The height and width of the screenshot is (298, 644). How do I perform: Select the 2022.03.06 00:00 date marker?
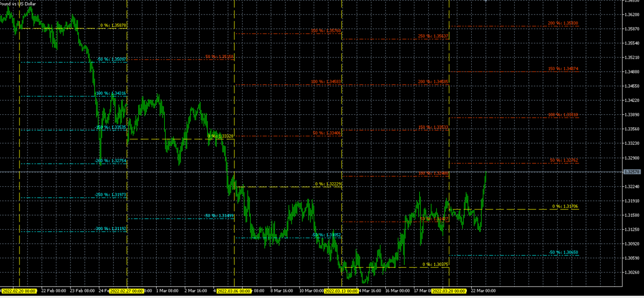tap(234, 291)
